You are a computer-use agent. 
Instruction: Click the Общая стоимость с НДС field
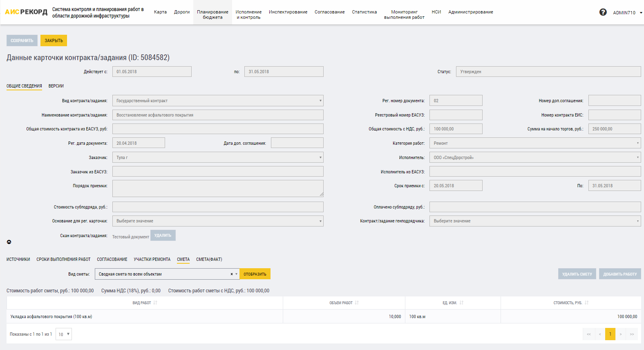[x=456, y=129]
